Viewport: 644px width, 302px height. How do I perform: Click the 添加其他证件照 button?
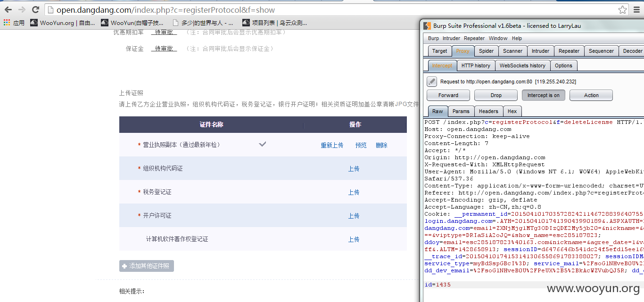pos(147,266)
